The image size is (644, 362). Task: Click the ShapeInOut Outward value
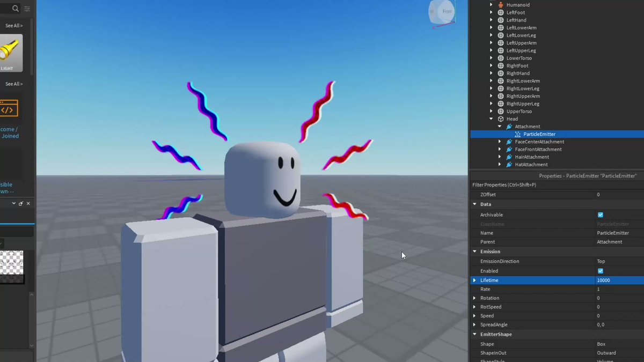pyautogui.click(x=606, y=353)
